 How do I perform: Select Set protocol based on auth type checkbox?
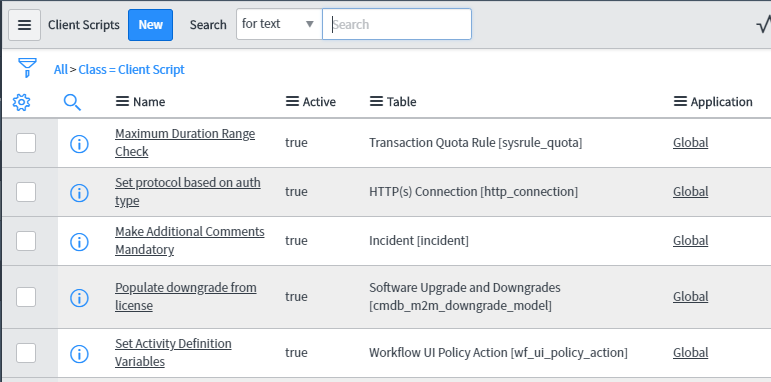click(26, 192)
